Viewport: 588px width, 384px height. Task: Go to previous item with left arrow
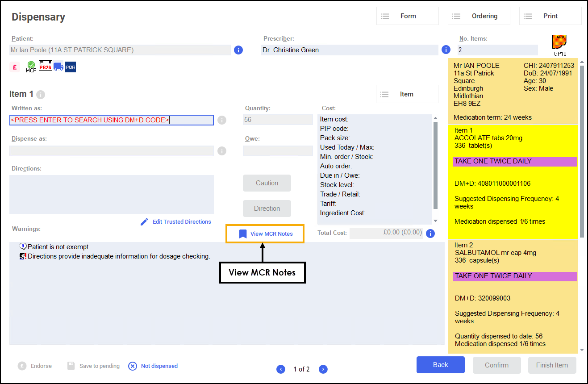[x=281, y=369]
